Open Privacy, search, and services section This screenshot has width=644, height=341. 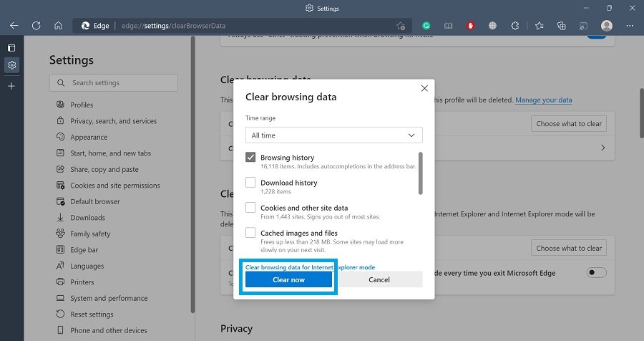[113, 121]
